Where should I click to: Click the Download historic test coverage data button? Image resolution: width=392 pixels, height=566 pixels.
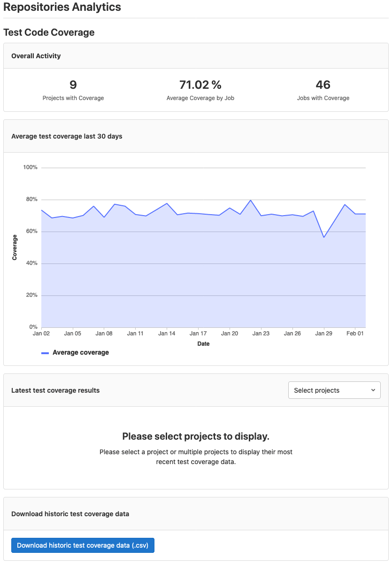click(83, 545)
